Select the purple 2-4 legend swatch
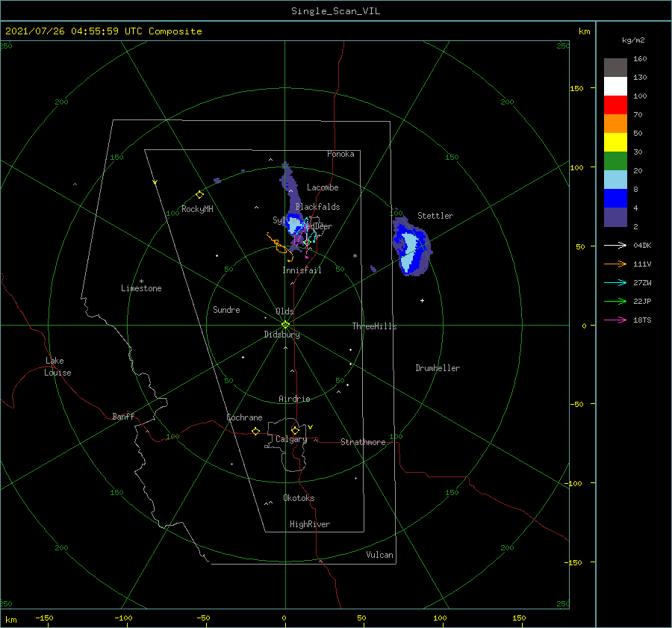 (615, 217)
